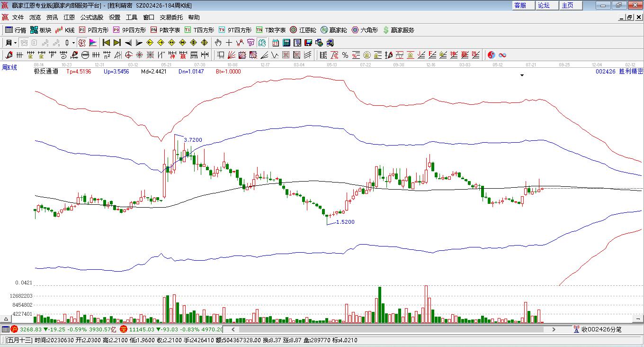Open the 公式选股 menu
The image size is (644, 347).
point(92,18)
